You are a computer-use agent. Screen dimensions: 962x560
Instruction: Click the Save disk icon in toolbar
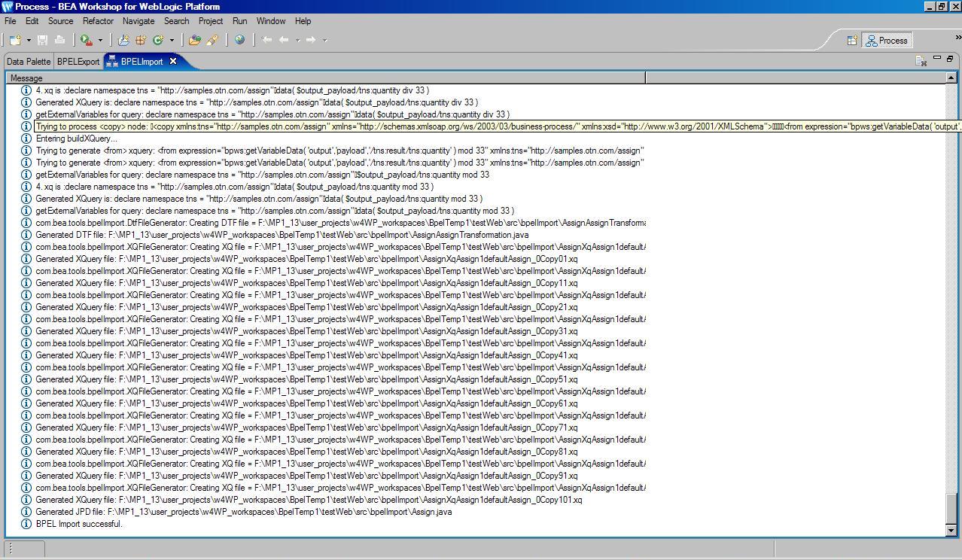tap(43, 40)
